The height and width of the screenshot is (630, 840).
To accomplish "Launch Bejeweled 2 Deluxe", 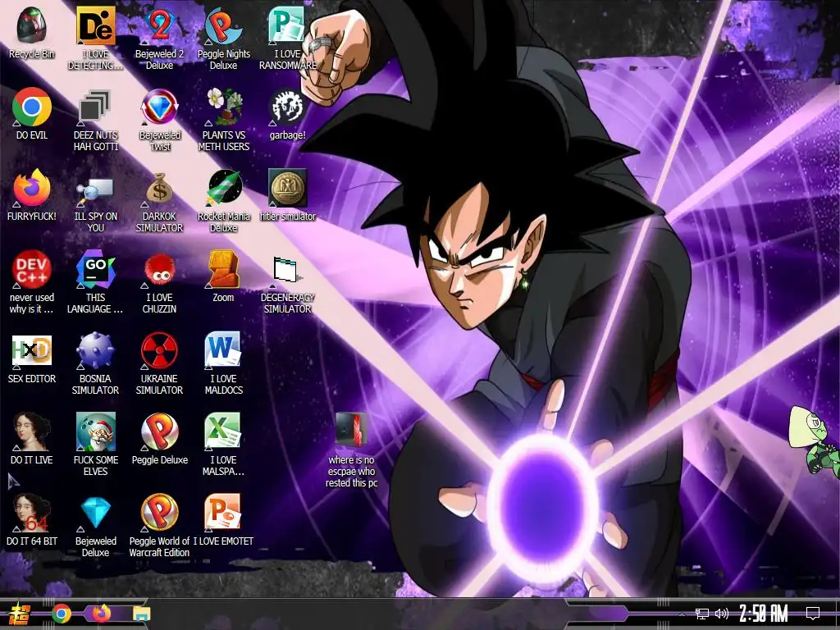I will point(159,25).
